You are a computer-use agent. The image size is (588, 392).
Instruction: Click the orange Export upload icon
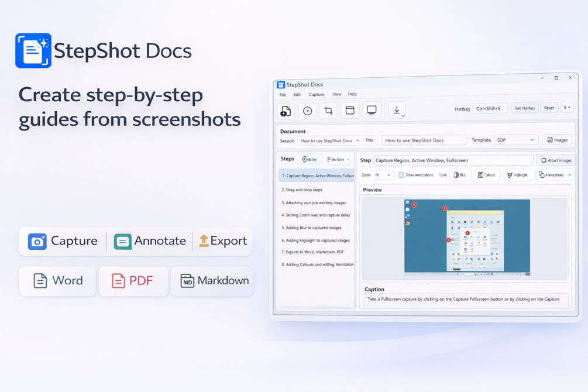(204, 240)
